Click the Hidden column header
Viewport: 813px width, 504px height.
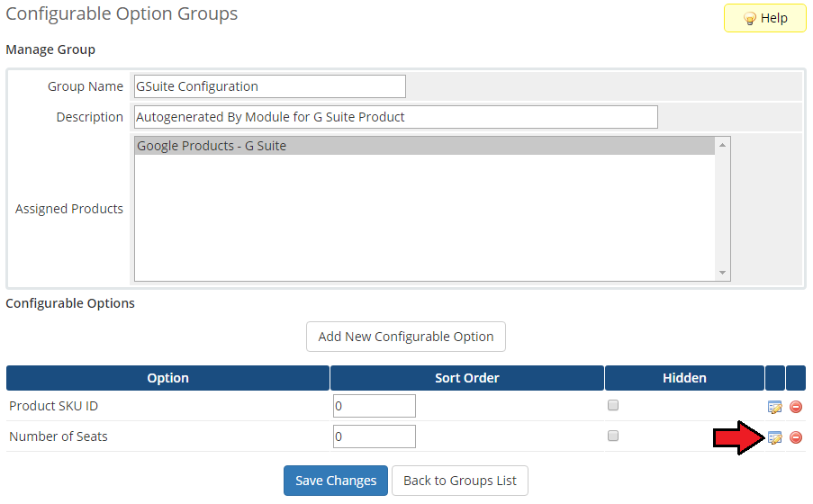pos(684,378)
